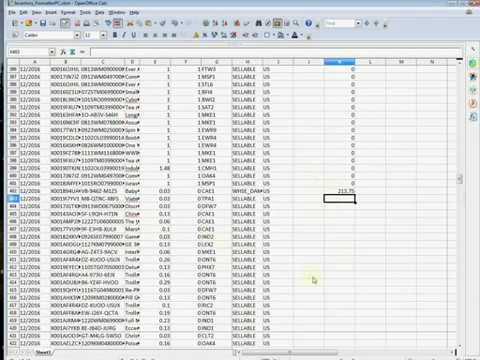Click the Function equals icon
The image size is (480, 360).
tap(82, 52)
